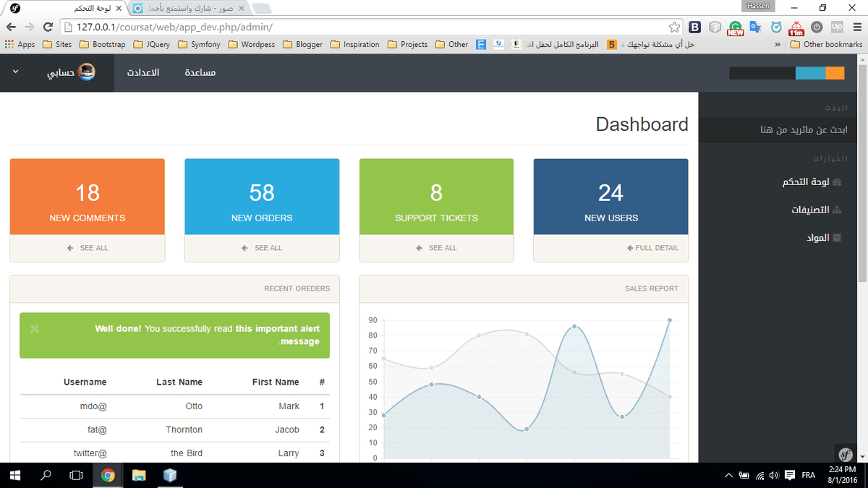Click the Bootstrap 'B' extension icon

[x=695, y=27]
